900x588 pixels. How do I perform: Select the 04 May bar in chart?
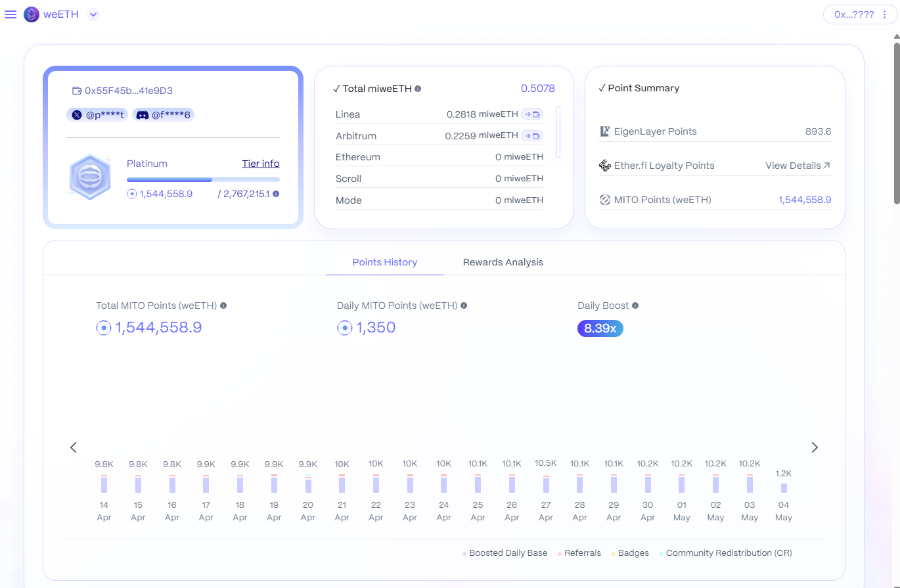pyautogui.click(x=784, y=488)
